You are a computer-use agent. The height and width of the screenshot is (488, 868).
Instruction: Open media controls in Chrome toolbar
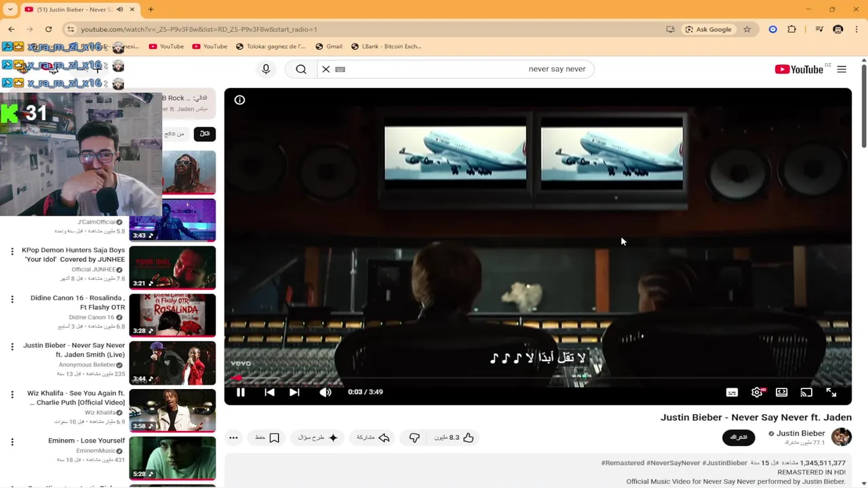pyautogui.click(x=819, y=29)
